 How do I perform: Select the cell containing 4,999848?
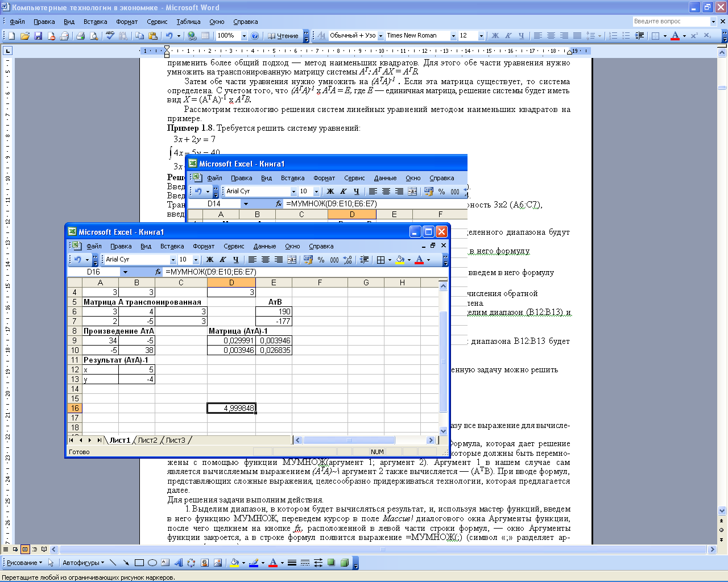pyautogui.click(x=231, y=408)
